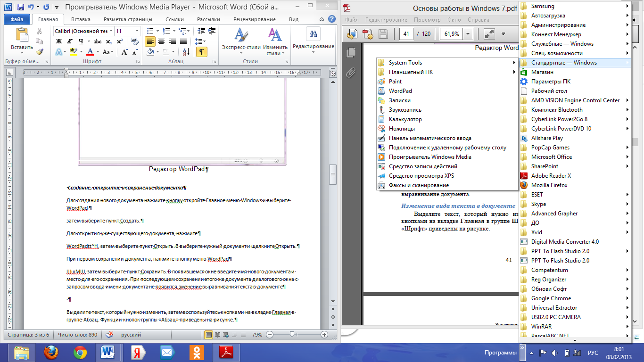Click the spell-check proofing icon in status bar
Screen dimensions: 644x362
[x=109, y=335]
